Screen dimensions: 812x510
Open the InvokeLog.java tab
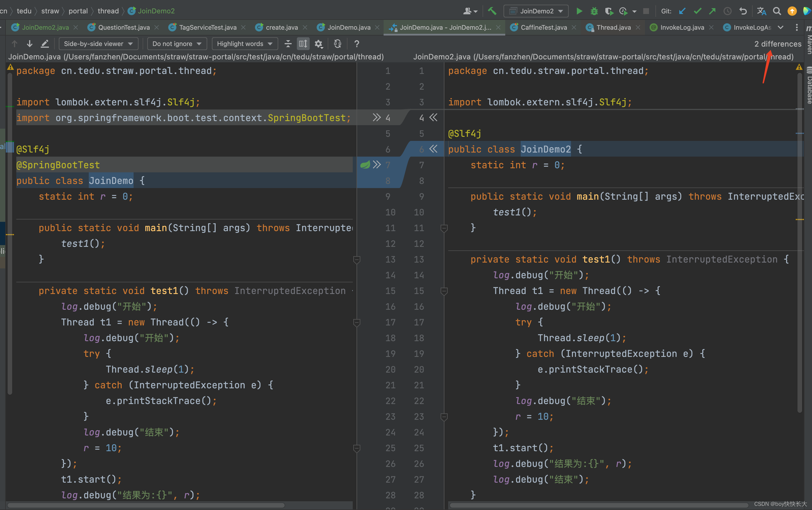point(682,27)
